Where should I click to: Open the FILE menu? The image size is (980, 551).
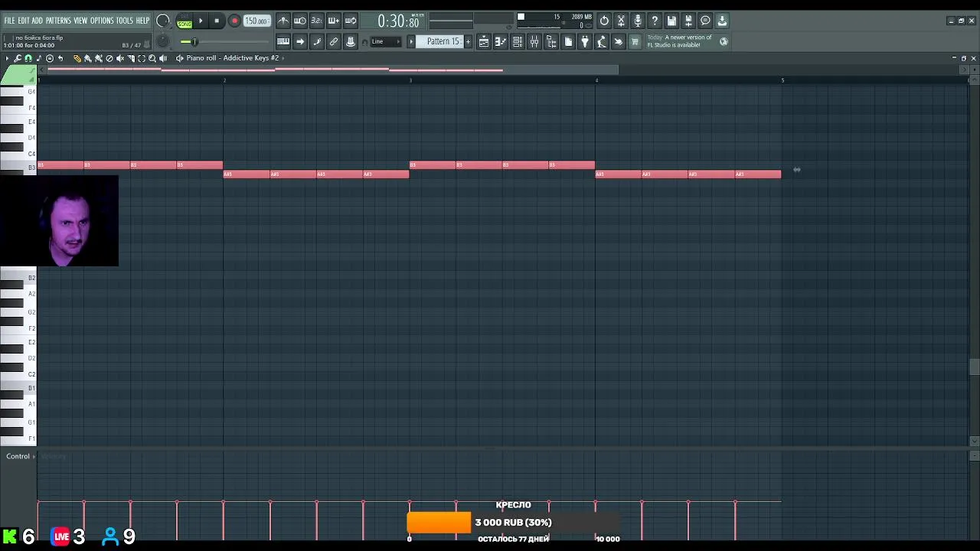[9, 21]
